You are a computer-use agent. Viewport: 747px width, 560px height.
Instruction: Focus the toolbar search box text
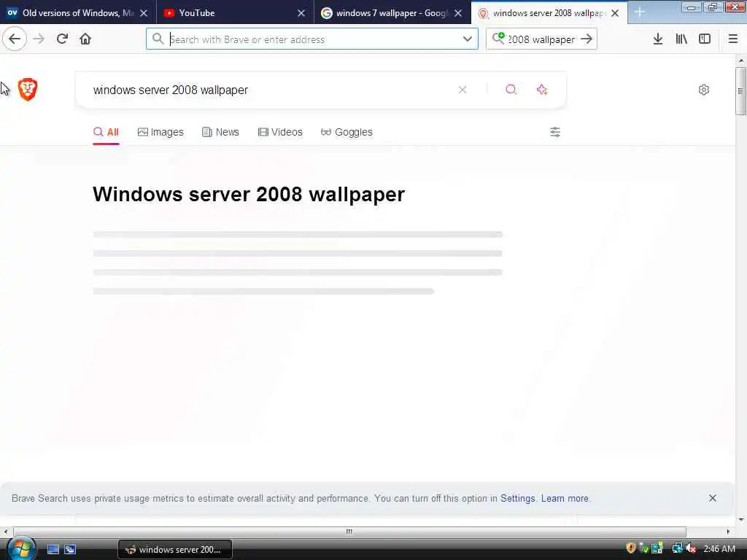coord(542,39)
